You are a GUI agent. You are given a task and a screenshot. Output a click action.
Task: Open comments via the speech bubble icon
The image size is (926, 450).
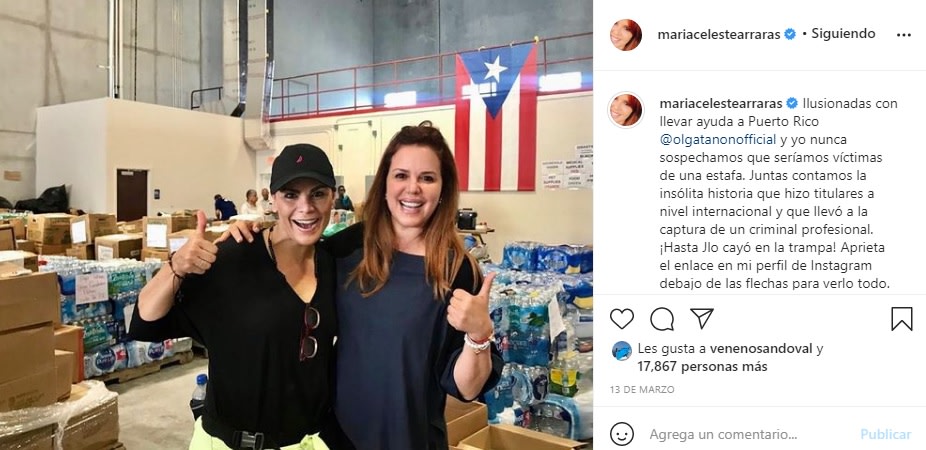pyautogui.click(x=662, y=319)
